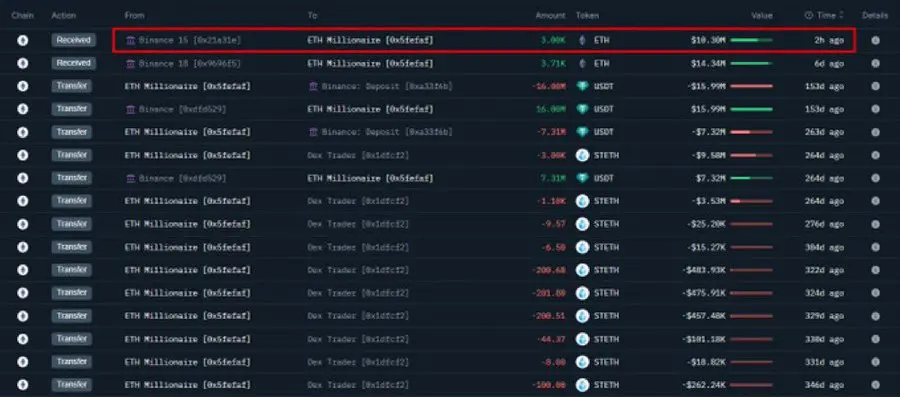Screen dimensions: 900x397
Task: Open details icon for the -$262.24K row
Action: pos(875,384)
